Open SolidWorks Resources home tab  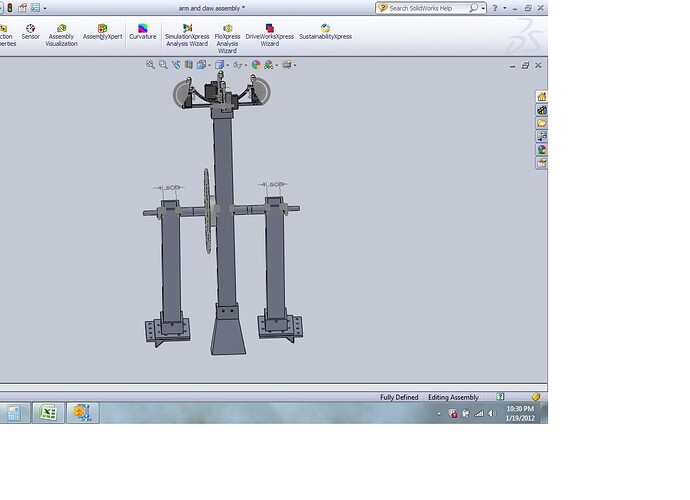coord(542,96)
